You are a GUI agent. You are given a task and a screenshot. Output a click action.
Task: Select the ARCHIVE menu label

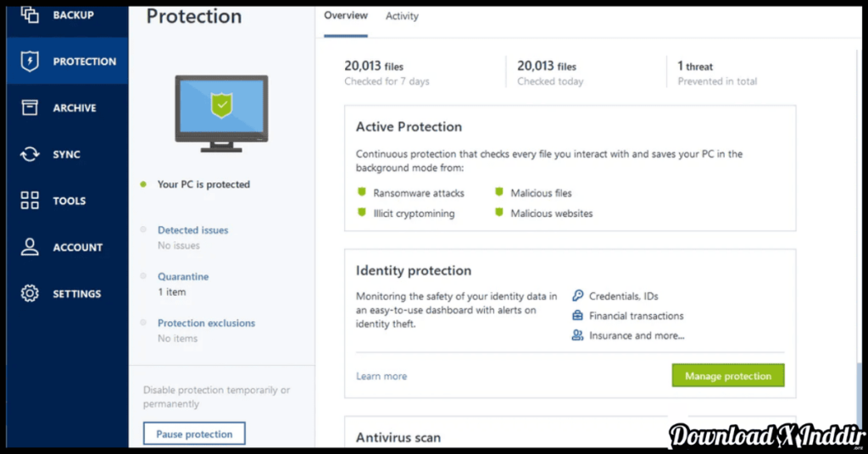75,108
